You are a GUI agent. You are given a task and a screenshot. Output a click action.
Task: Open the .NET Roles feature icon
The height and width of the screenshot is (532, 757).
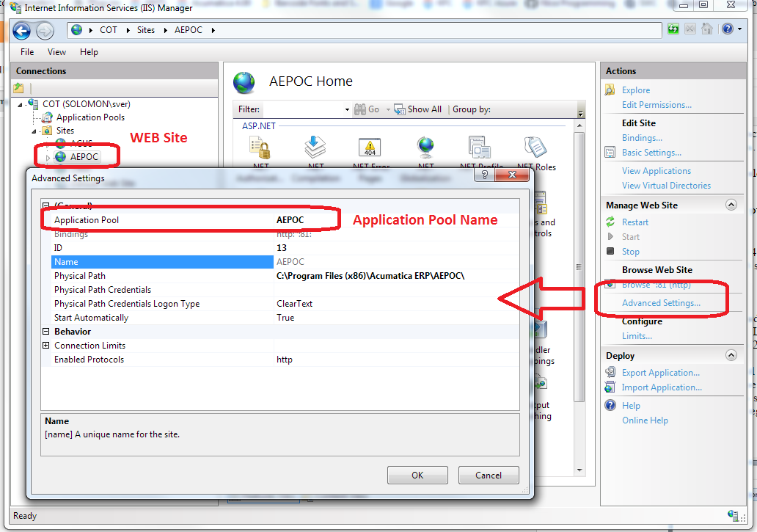(535, 147)
